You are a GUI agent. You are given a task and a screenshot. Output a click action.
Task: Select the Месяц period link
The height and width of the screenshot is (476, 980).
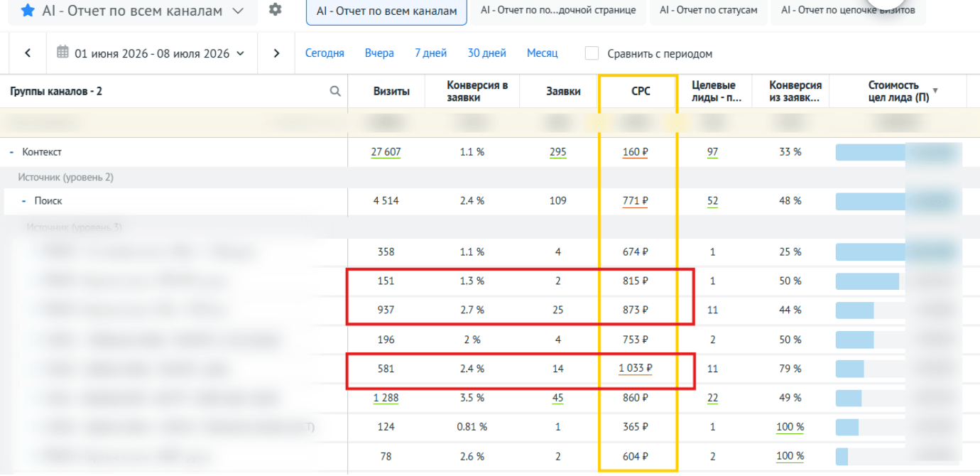(543, 53)
